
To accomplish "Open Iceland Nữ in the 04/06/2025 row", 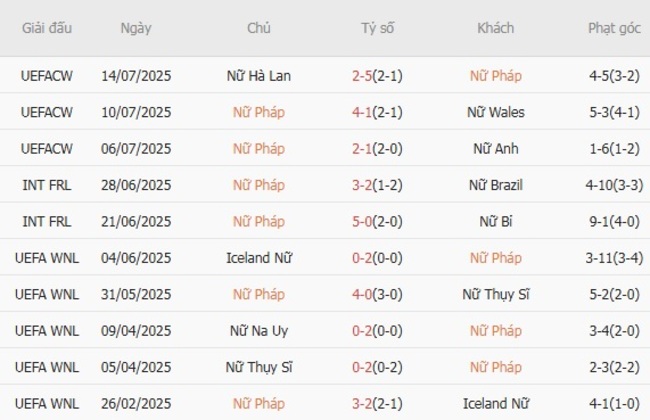I will coord(259,258).
